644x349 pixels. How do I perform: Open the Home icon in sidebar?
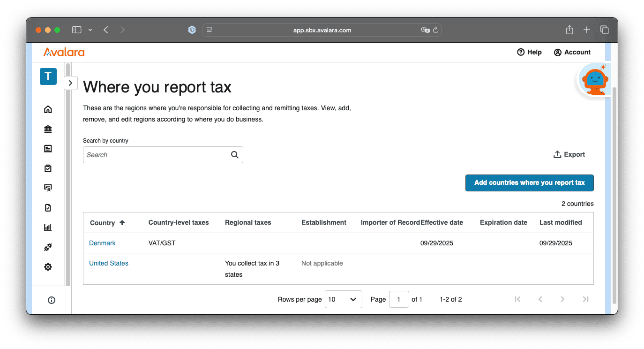click(x=48, y=110)
